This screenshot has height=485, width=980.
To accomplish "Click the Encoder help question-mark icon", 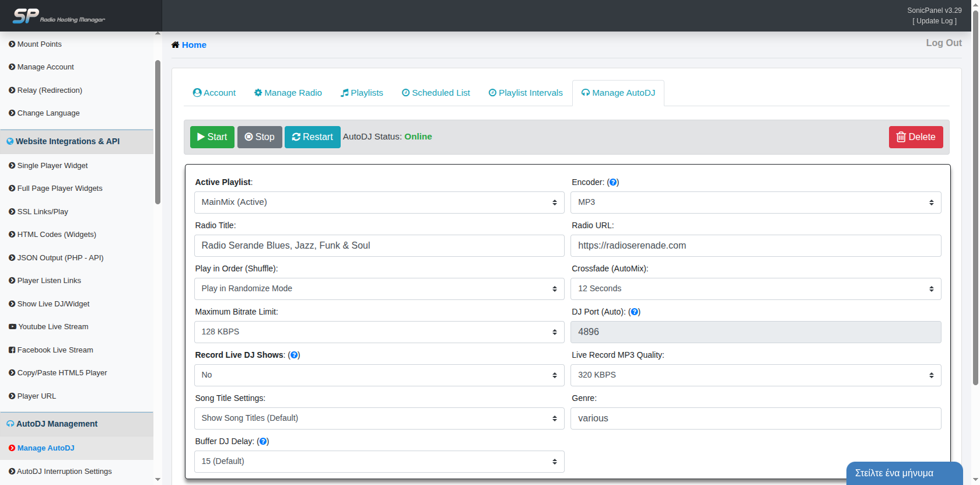I will (x=613, y=183).
